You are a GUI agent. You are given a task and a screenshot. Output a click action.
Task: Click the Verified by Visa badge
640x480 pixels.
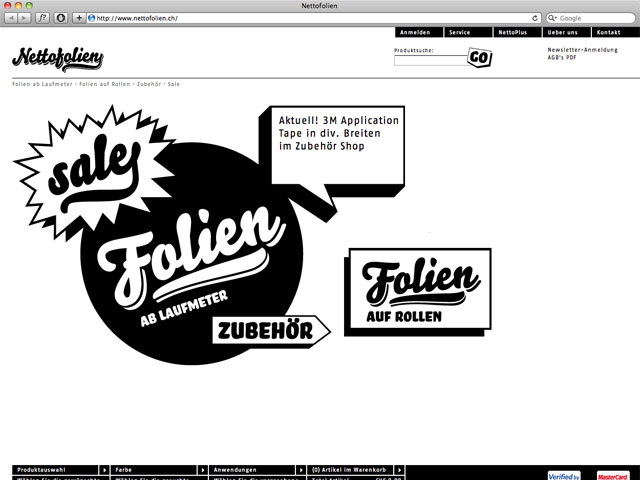tap(564, 476)
